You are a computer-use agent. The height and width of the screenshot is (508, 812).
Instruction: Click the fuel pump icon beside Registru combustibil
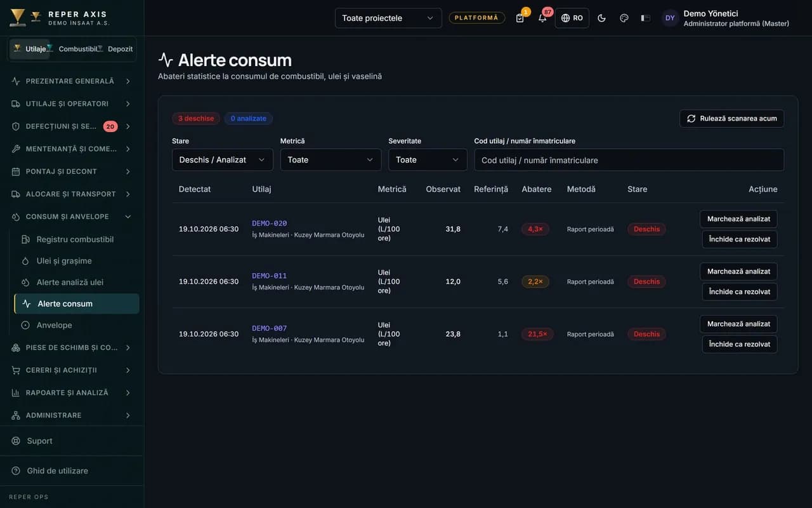coord(25,239)
